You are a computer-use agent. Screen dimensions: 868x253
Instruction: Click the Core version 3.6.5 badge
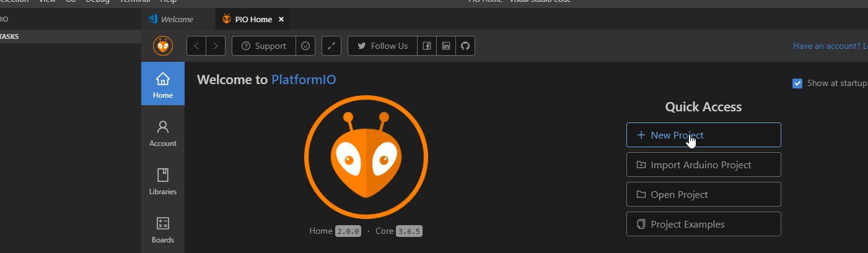pos(410,231)
